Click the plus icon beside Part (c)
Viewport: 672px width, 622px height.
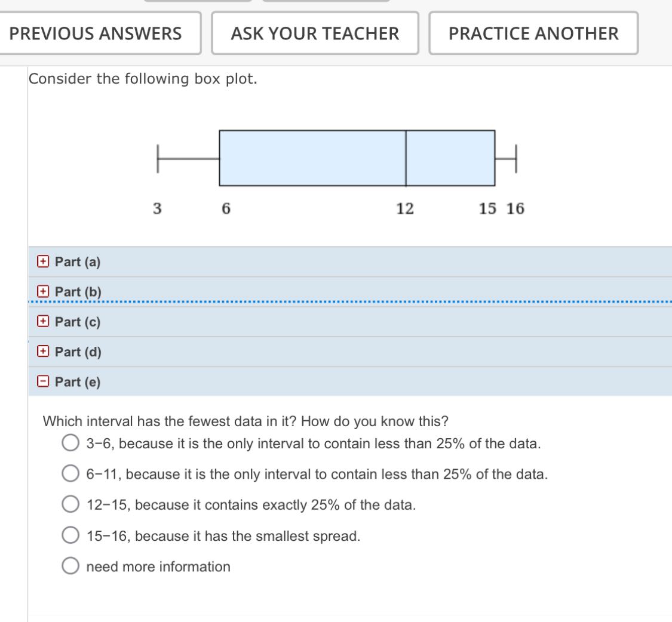pyautogui.click(x=41, y=322)
